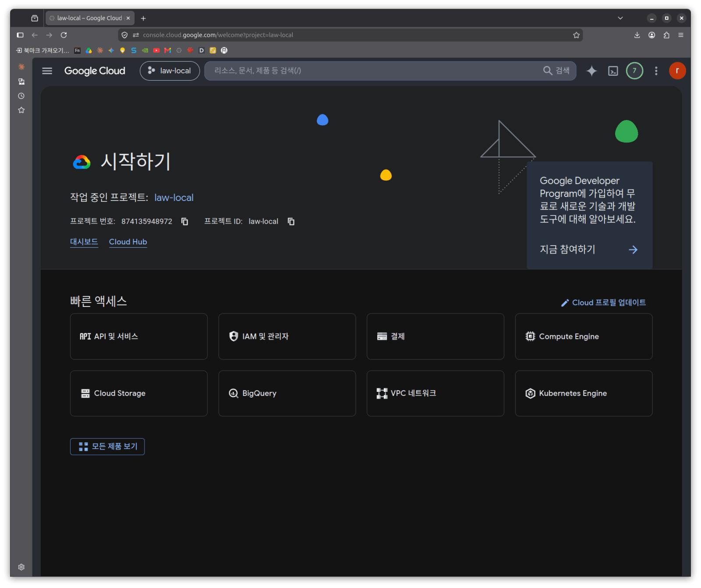Open the browser application menu

tap(681, 35)
